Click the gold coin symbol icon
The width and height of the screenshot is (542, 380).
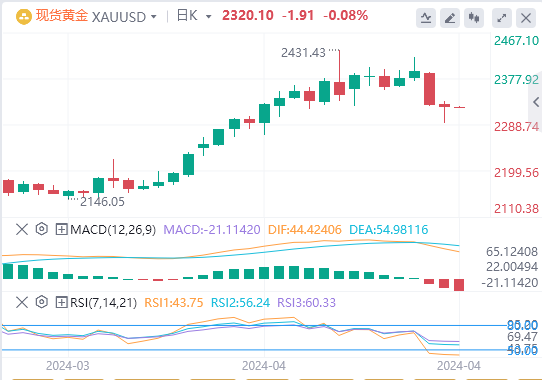click(x=24, y=17)
